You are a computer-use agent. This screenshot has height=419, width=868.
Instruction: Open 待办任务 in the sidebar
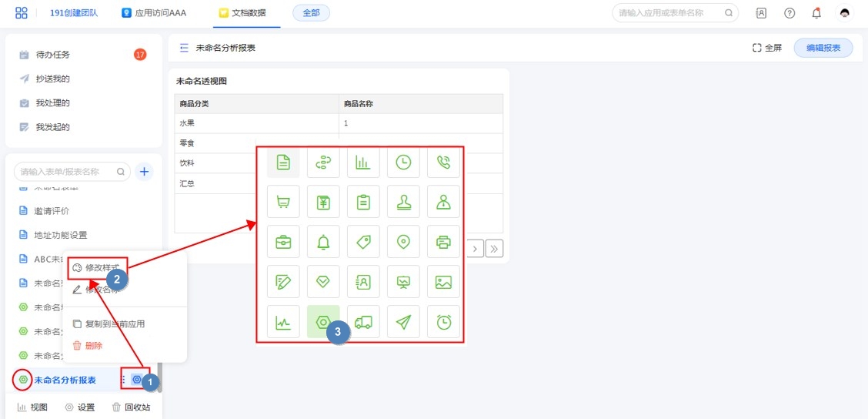point(53,55)
